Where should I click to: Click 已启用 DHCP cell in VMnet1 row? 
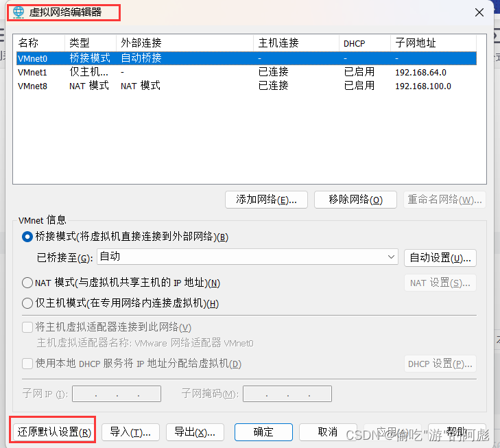359,73
